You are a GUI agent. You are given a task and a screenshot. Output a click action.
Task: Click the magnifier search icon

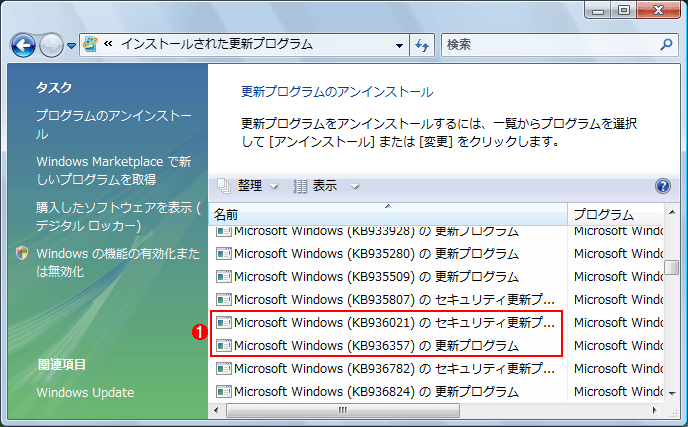pos(666,44)
